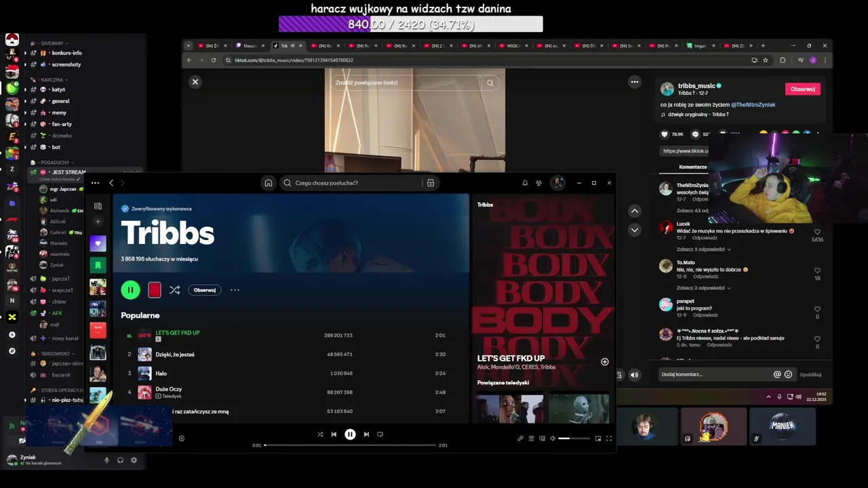Adjust the Spotify volume slider

[574, 439]
